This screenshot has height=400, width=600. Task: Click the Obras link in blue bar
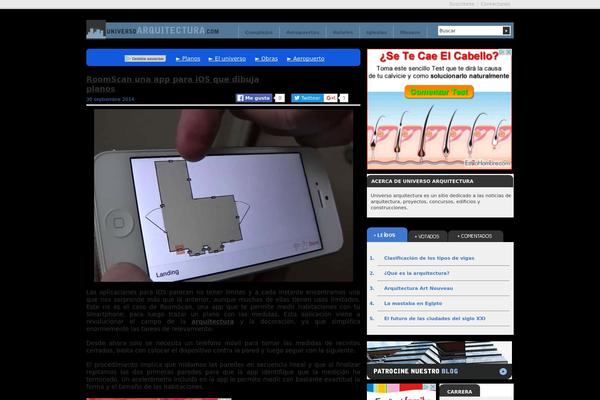[x=266, y=59]
